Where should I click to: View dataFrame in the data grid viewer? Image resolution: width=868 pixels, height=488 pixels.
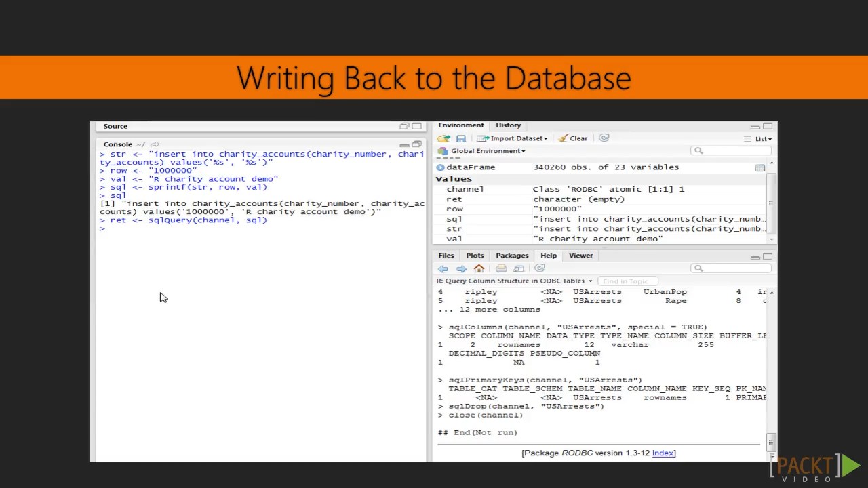tap(760, 167)
